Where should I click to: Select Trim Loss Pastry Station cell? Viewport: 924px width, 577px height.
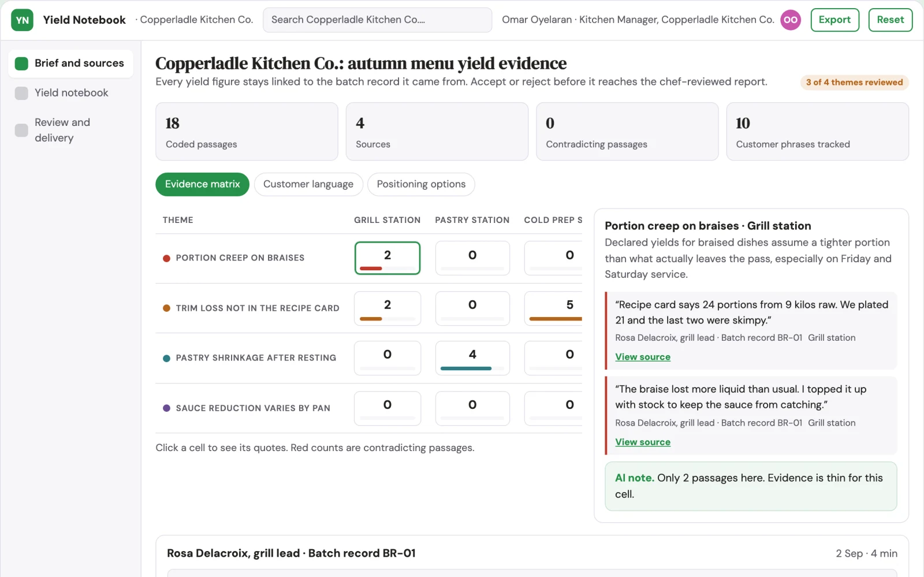[472, 308]
